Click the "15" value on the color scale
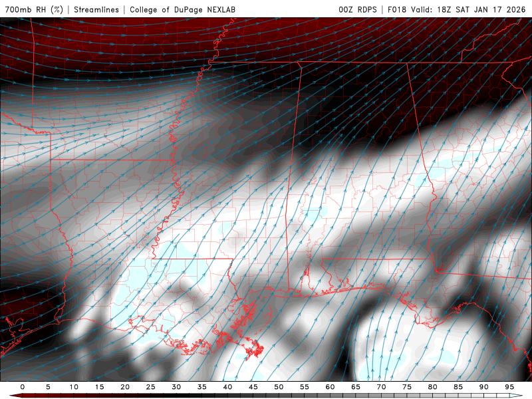The image size is (532, 399). (x=99, y=387)
